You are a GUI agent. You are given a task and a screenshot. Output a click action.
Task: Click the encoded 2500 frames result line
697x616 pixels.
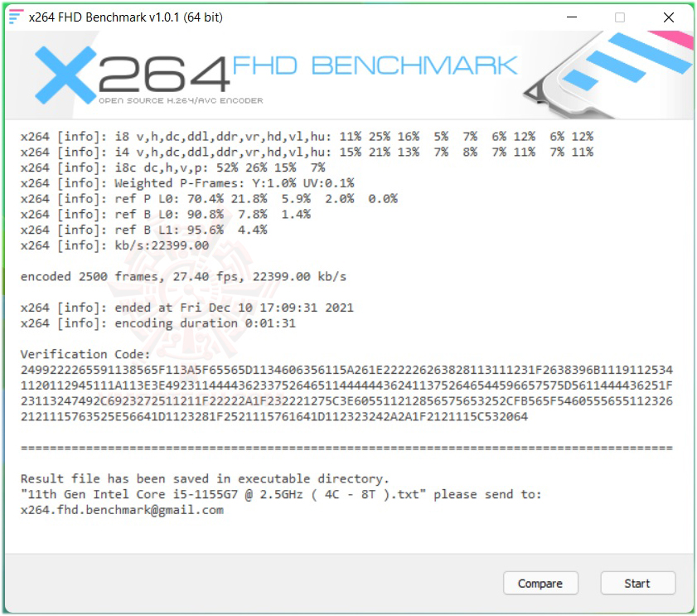tap(183, 276)
